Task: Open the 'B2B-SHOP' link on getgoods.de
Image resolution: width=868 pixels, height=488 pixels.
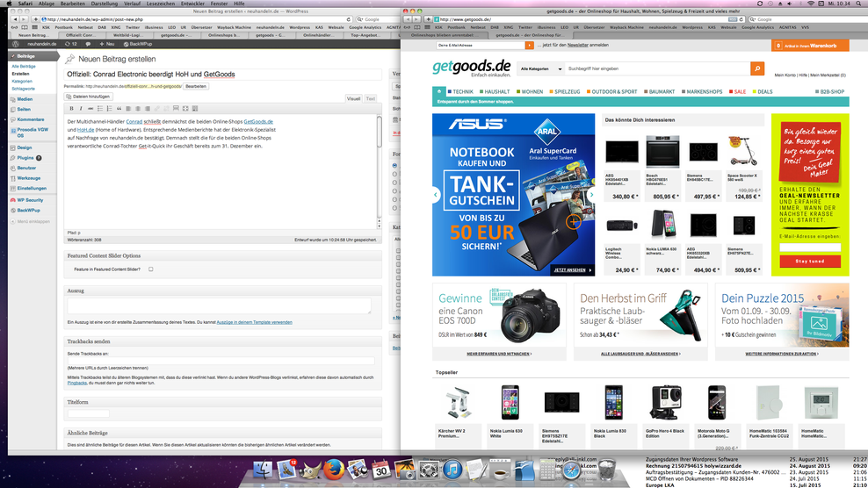Action: 830,91
